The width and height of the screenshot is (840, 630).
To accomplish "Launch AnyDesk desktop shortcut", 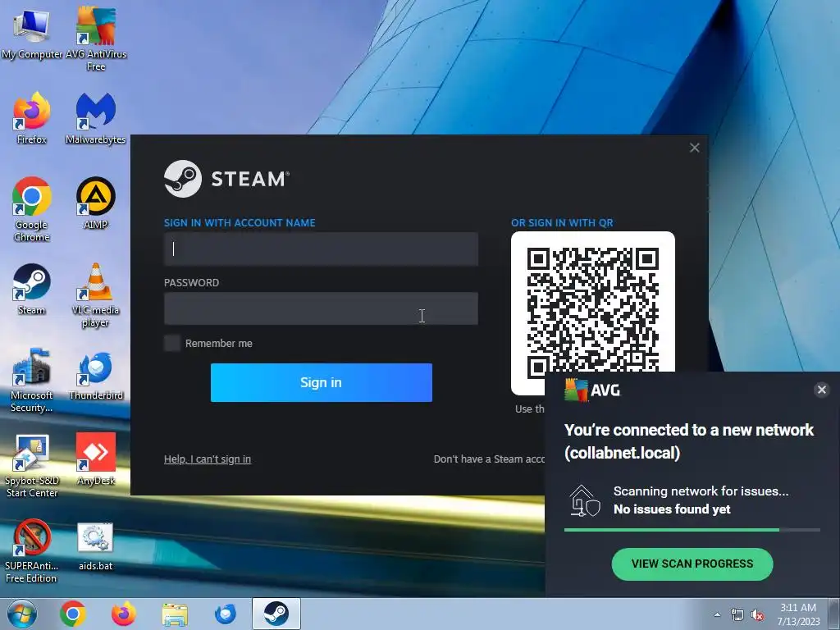I will click(x=95, y=459).
